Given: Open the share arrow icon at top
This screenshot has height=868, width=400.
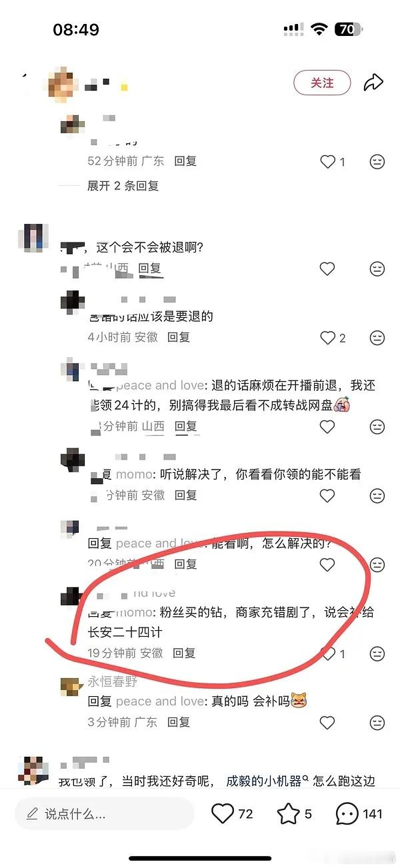Looking at the screenshot, I should 373,83.
